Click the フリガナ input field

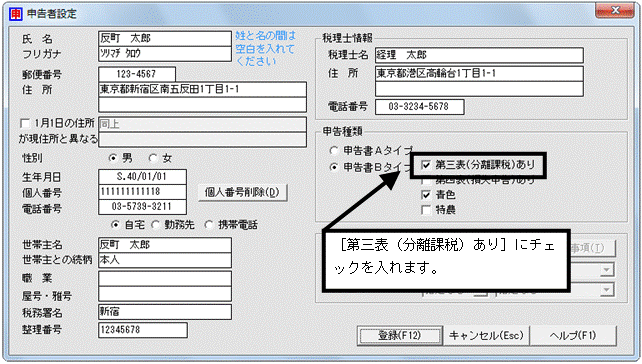[x=165, y=54]
